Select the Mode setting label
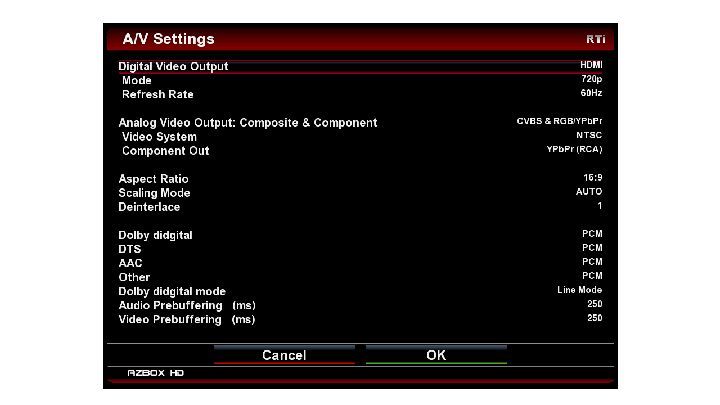This screenshot has width=720, height=405. click(136, 80)
